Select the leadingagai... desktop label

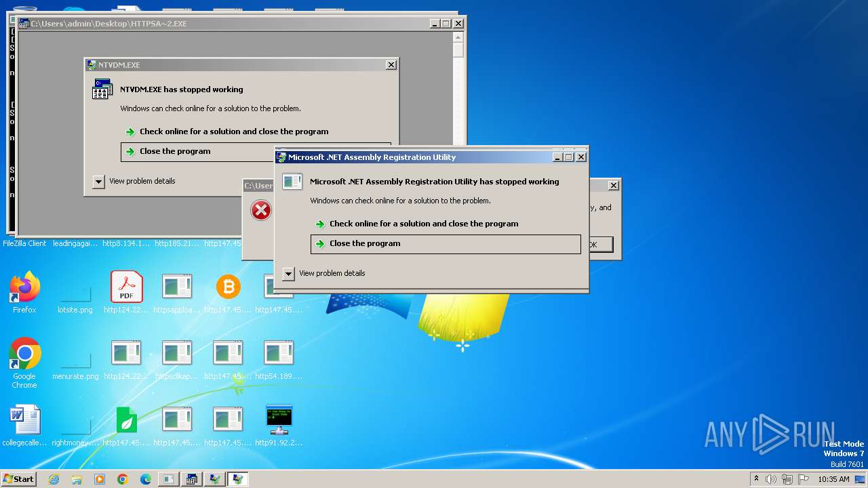(75, 243)
